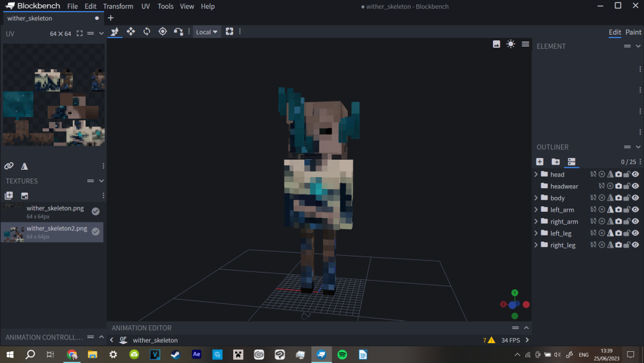Expand the Animation Editor panel

(x=526, y=328)
